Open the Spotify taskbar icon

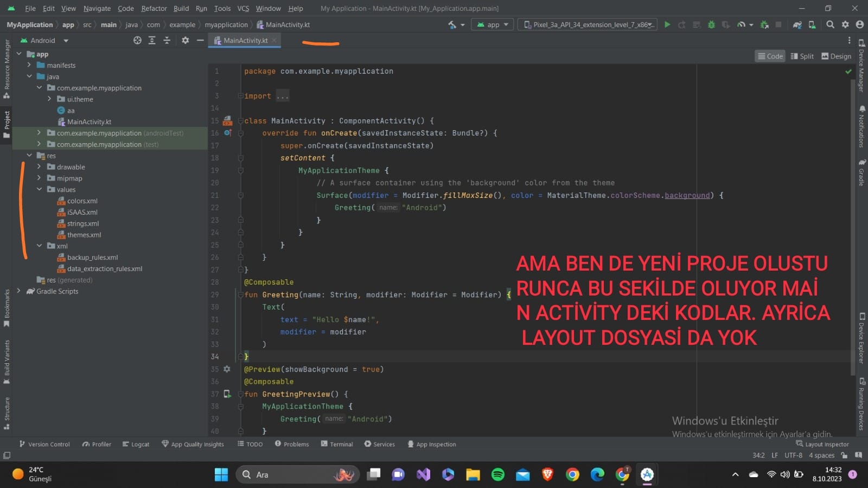click(497, 474)
